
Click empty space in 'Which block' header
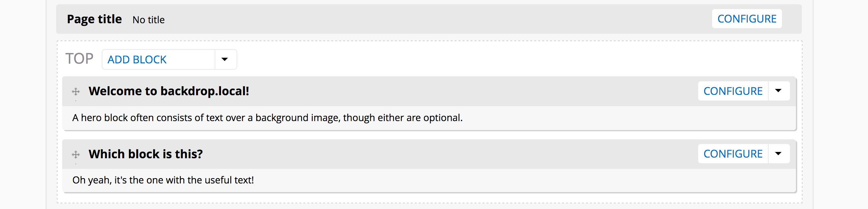(448, 154)
